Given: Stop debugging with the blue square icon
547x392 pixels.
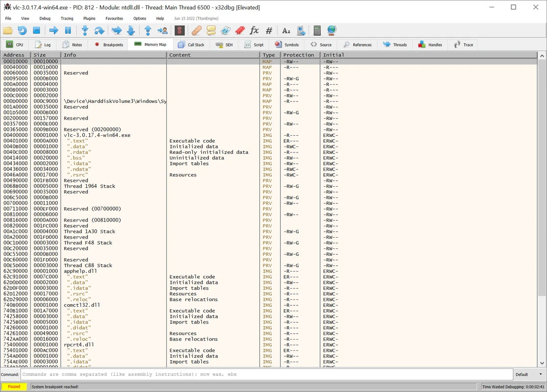Looking at the screenshot, I should [37, 30].
